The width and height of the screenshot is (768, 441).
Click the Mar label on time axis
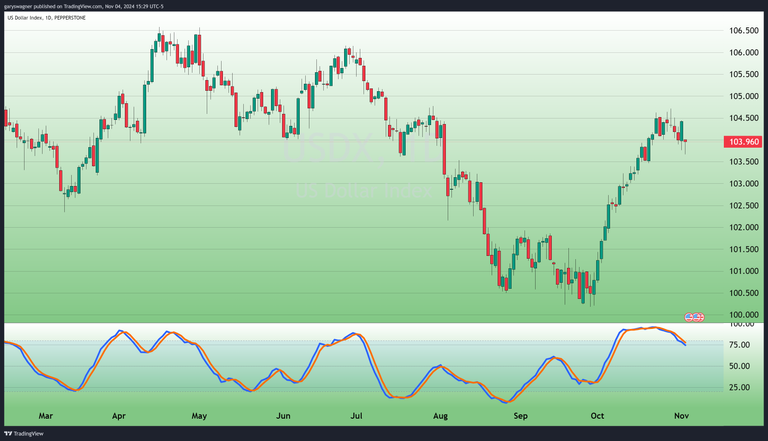pyautogui.click(x=44, y=414)
